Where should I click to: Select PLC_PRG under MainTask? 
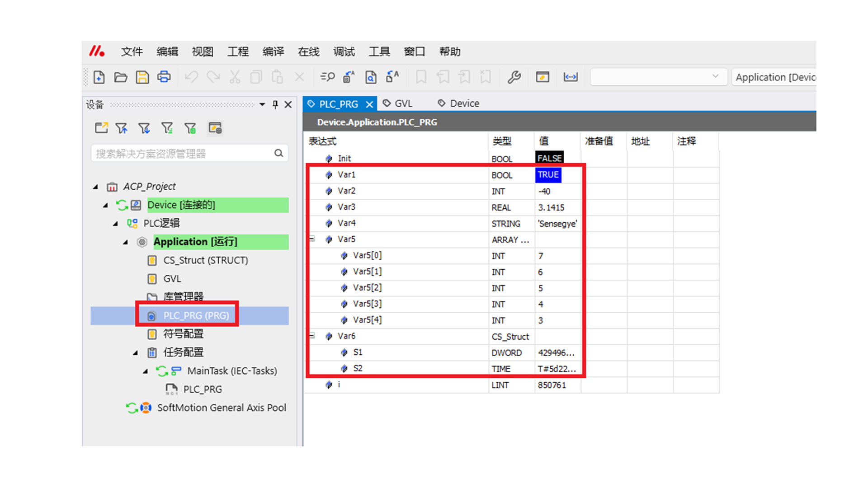[203, 389]
